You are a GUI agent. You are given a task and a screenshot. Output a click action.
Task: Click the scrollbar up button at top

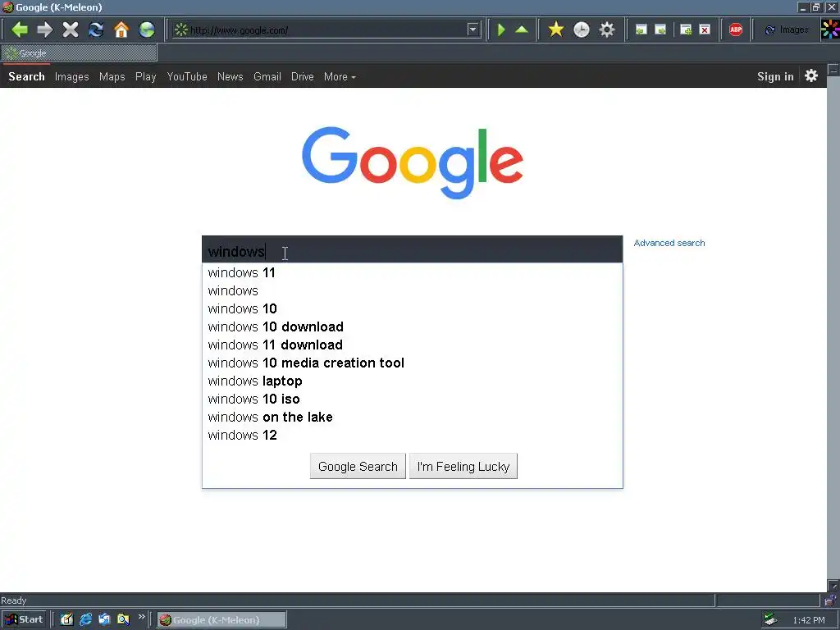click(833, 70)
